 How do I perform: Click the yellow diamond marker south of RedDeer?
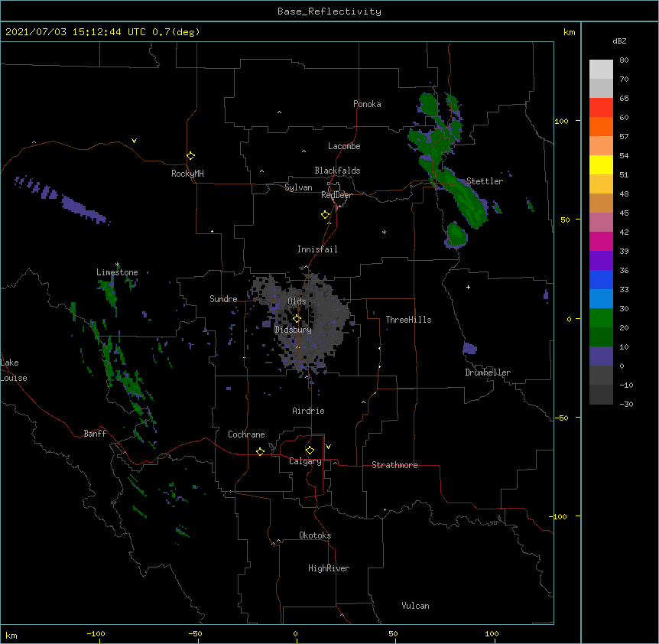(325, 215)
